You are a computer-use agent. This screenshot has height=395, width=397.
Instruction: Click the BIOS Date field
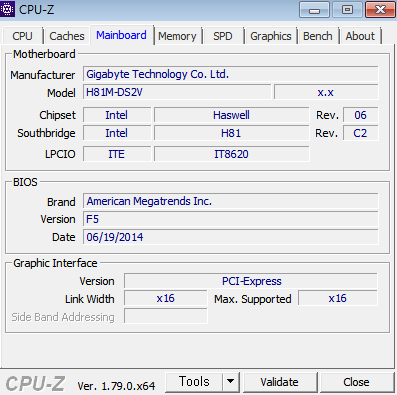point(231,237)
